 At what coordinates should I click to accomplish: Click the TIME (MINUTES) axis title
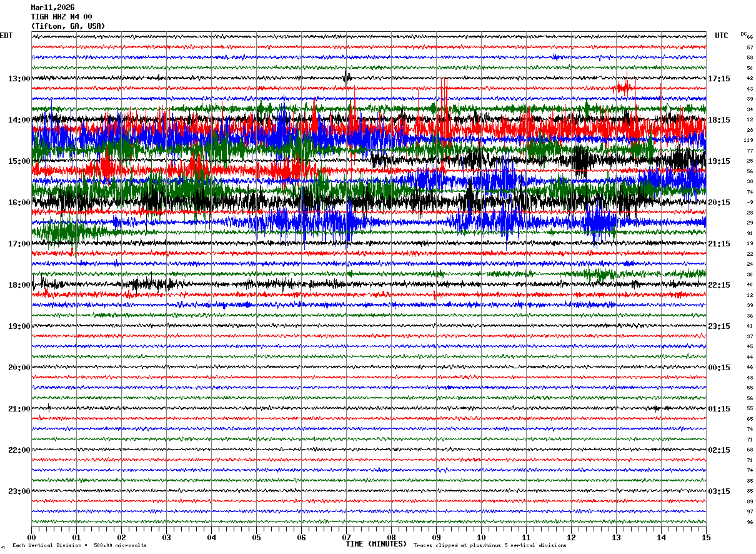click(x=376, y=544)
